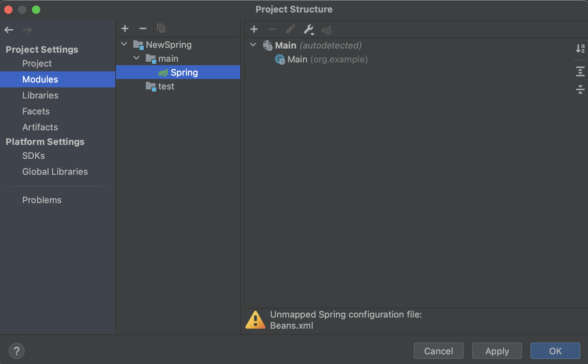Open the Libraries settings section
The height and width of the screenshot is (364, 588).
click(40, 95)
